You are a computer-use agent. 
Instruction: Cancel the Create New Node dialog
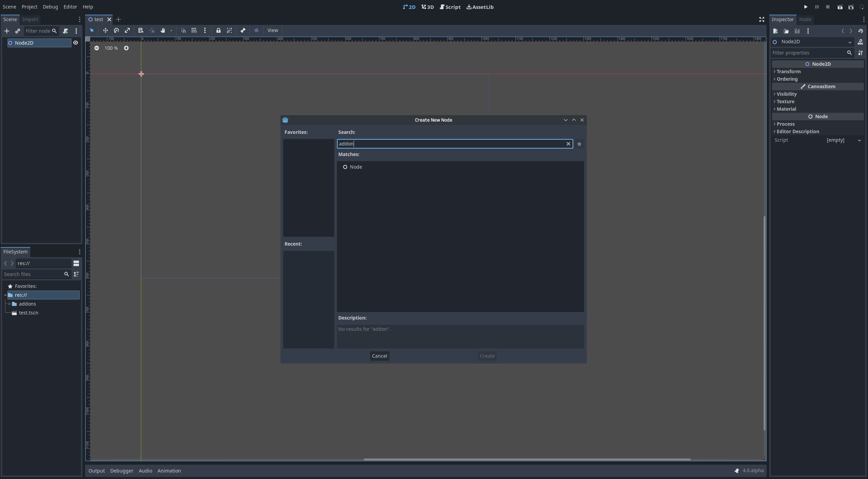379,356
